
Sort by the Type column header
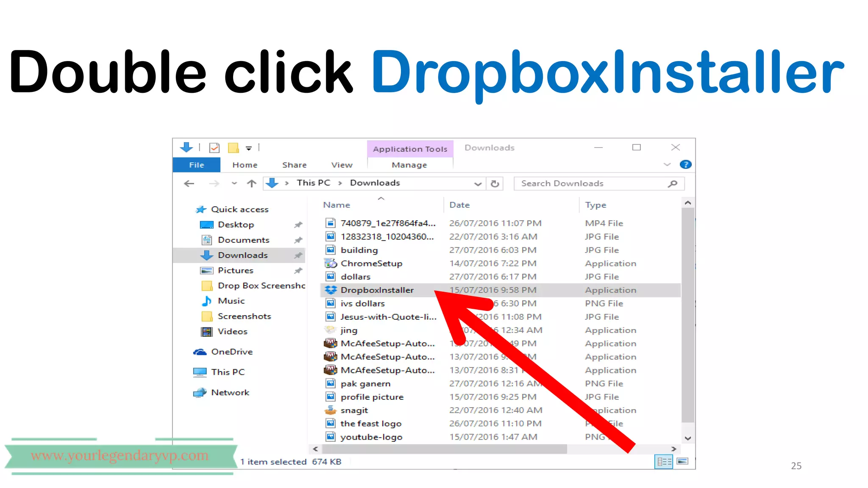click(x=596, y=205)
